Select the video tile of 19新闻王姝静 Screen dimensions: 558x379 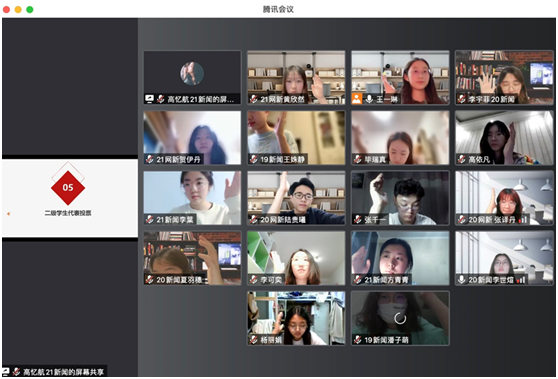(296, 138)
